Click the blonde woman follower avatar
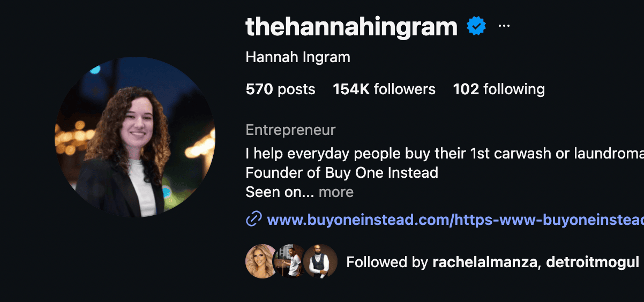Viewport: 644px width, 302px height. click(x=262, y=261)
